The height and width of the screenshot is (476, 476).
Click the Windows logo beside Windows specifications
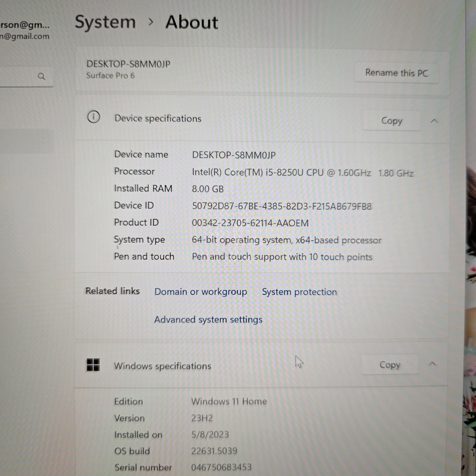tap(93, 365)
